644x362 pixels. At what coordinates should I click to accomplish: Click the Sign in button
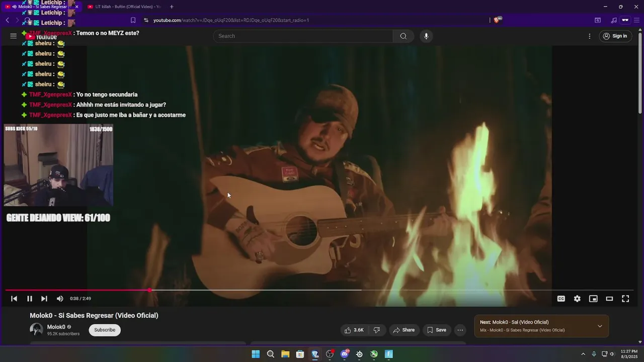[615, 36]
